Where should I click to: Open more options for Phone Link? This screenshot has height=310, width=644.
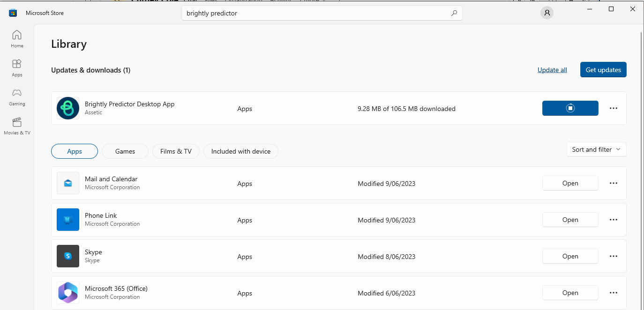[x=614, y=220]
